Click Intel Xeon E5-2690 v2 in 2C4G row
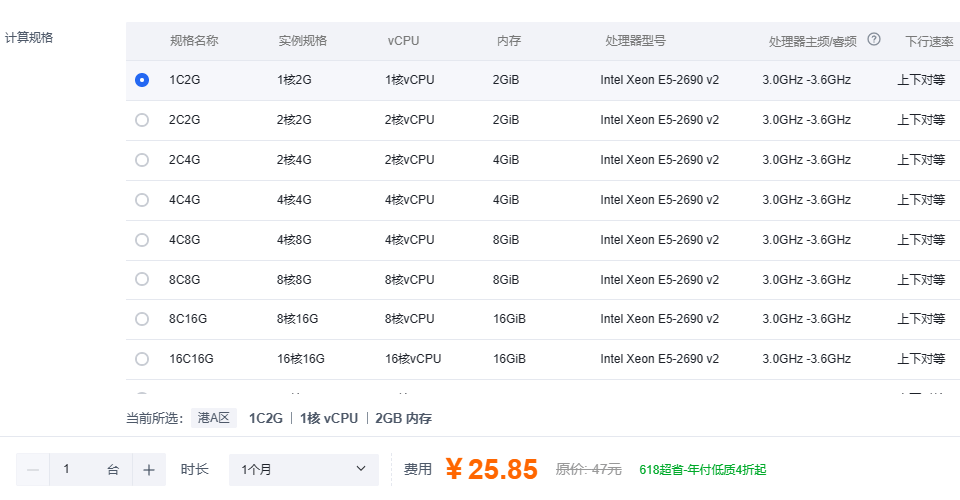 pos(659,160)
